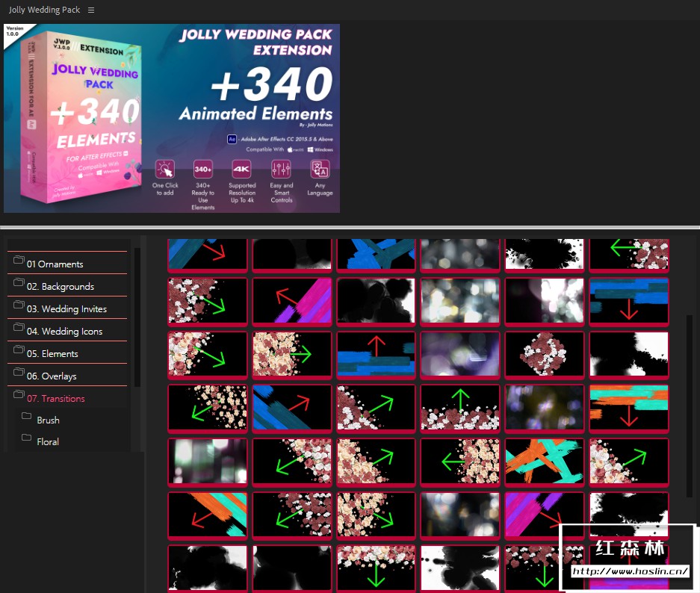Click the folder icon beside Brush
Viewport: 700px width, 593px height.
pyautogui.click(x=27, y=416)
